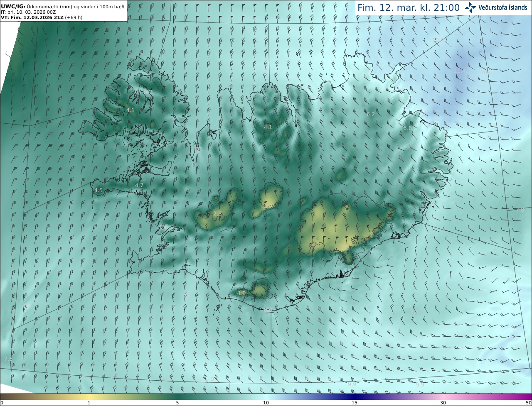532x406 pixels.
Task: Click the '5' tick on the color scale
Action: (x=177, y=403)
